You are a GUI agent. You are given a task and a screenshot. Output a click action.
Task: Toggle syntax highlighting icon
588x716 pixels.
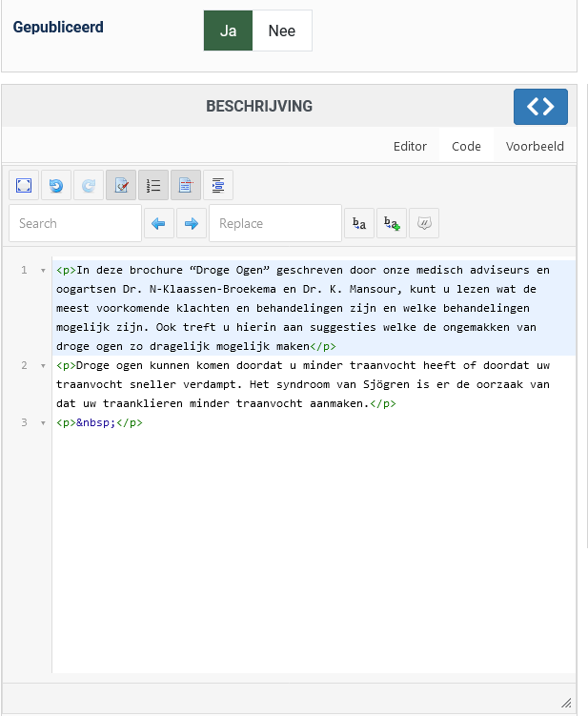(121, 185)
